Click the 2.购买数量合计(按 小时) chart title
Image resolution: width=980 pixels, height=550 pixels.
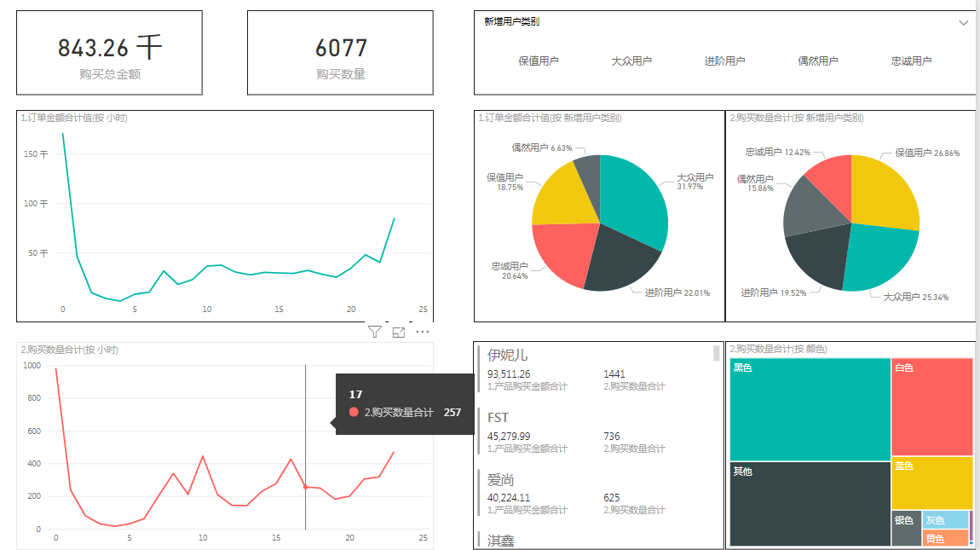click(x=69, y=350)
